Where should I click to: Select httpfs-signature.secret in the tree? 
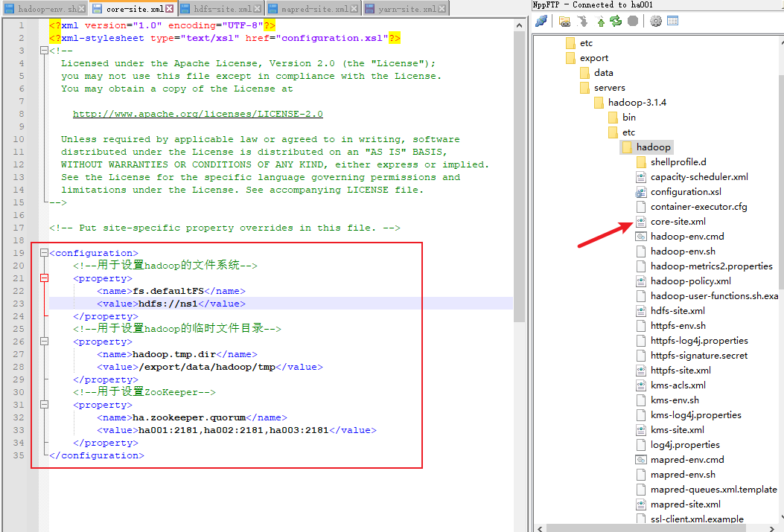tap(699, 355)
